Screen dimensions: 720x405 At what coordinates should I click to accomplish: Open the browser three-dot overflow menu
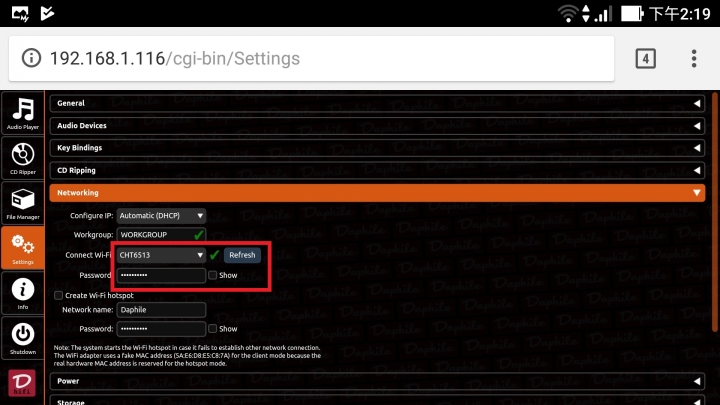click(x=694, y=58)
